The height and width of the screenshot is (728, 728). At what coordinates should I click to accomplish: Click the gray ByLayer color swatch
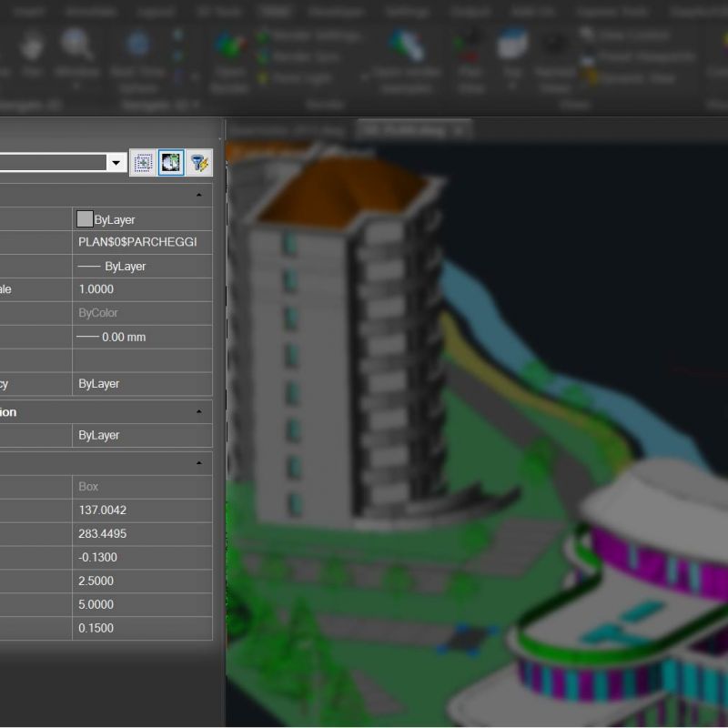(x=86, y=219)
